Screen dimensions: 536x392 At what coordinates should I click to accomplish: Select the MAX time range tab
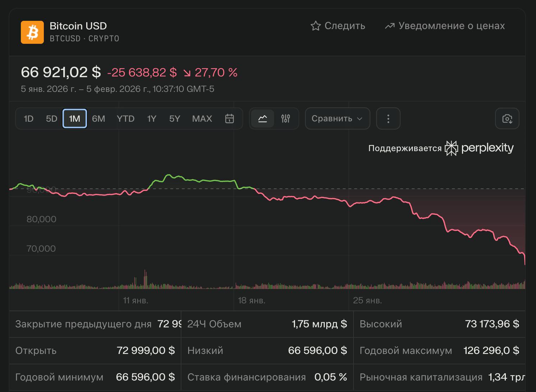[x=202, y=118]
